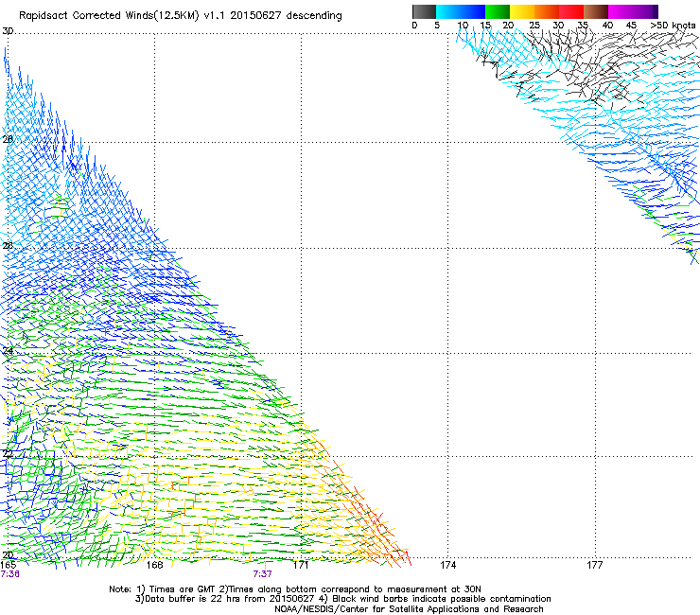Click the latitude axis label '24'

[x=8, y=351]
